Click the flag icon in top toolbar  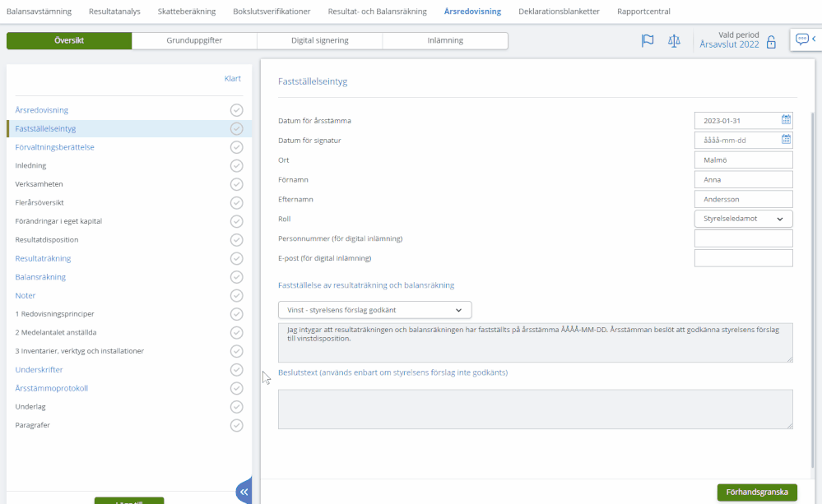[x=648, y=41]
